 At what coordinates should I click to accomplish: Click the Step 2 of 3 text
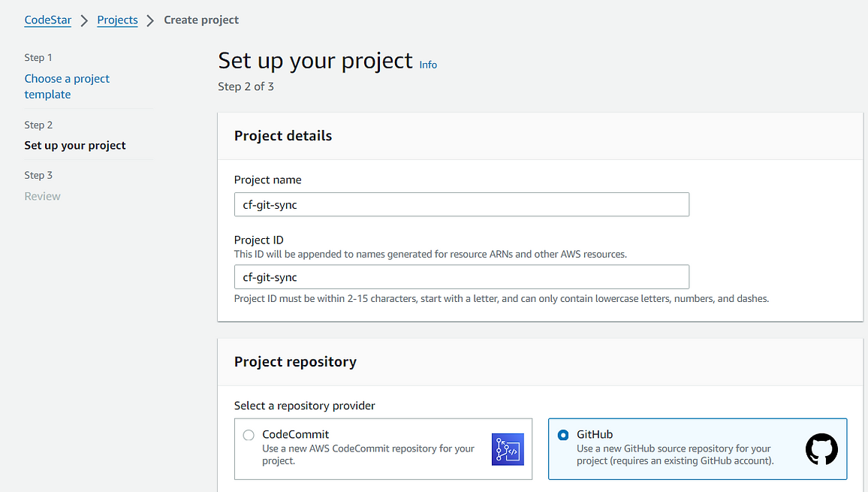point(246,86)
